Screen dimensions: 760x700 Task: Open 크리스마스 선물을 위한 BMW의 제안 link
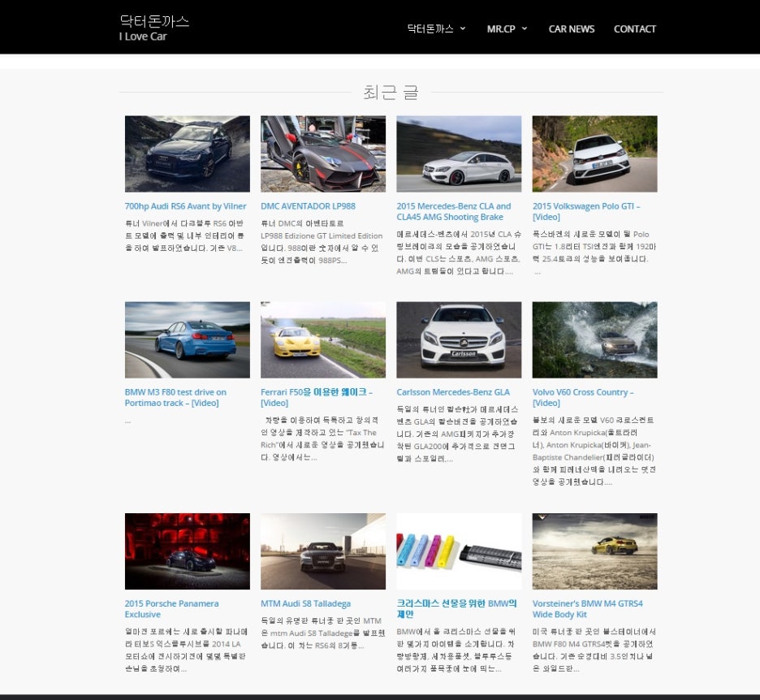coord(456,609)
